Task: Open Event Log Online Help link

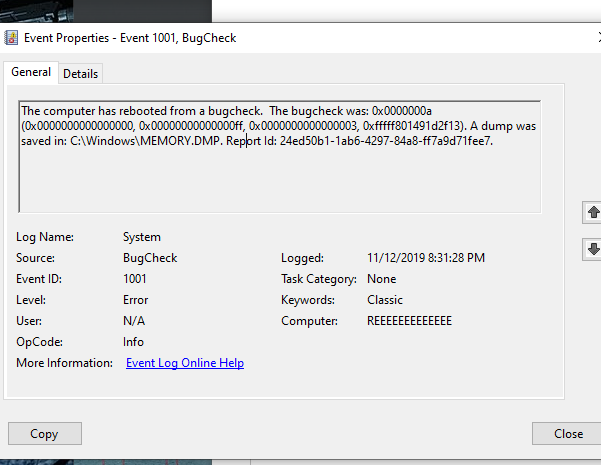Action: (x=185, y=363)
